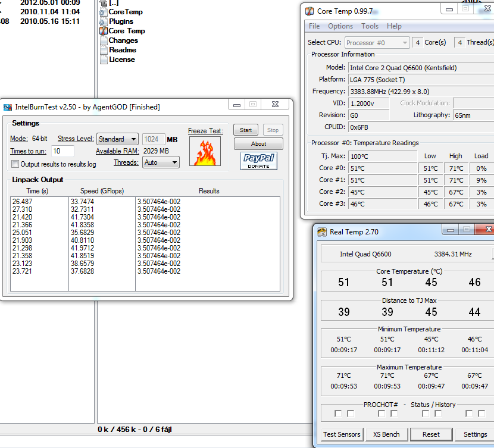The image size is (494, 448).
Task: Open the Stress Level dropdown showing Standard
Action: point(117,139)
